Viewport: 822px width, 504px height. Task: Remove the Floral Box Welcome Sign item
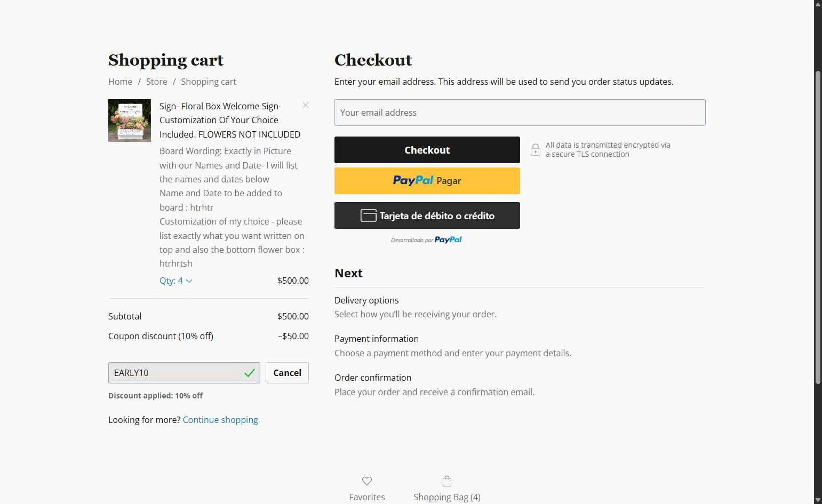[306, 105]
